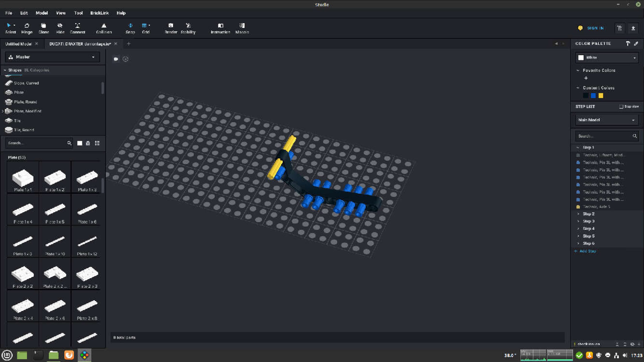Open a new model tab with plus
The image size is (644, 362).
pyautogui.click(x=128, y=44)
